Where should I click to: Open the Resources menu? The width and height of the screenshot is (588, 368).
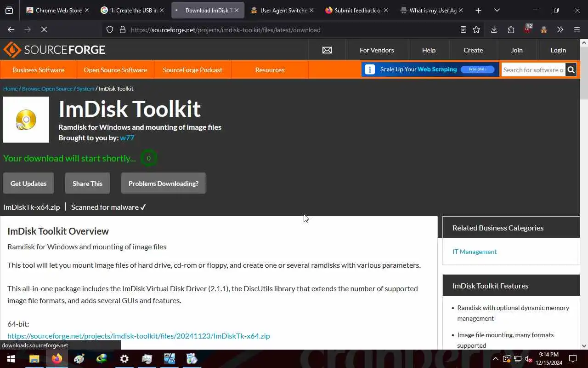270,70
